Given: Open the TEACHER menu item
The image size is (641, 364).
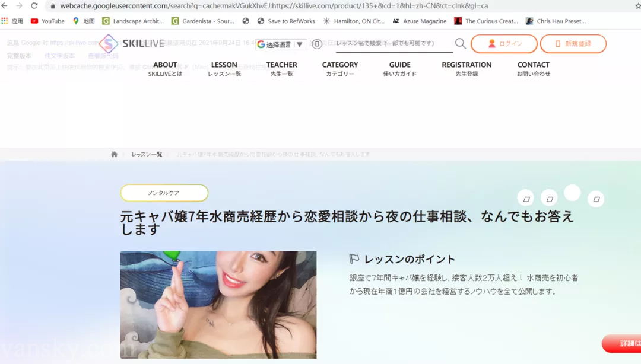Looking at the screenshot, I should point(281,69).
